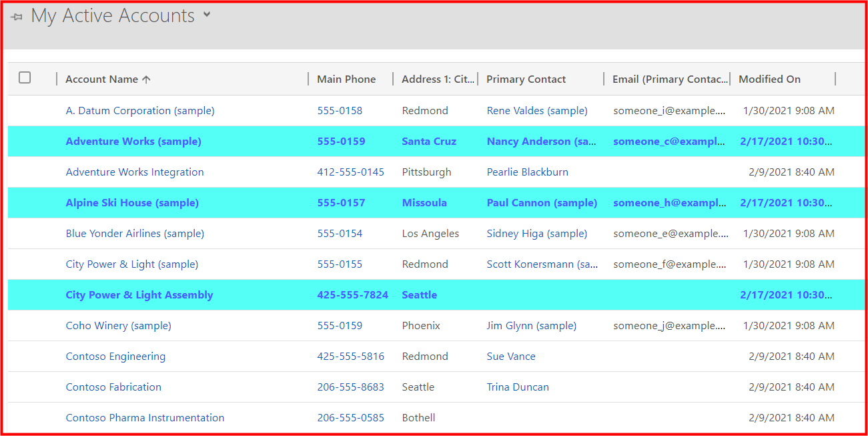Sort by the Main Phone column header
This screenshot has width=868, height=436.
tap(346, 79)
